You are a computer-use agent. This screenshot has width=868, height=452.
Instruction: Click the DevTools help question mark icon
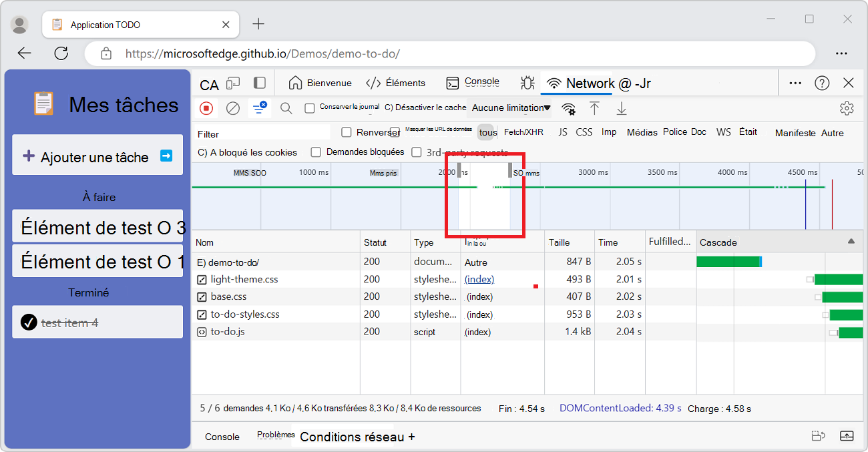tap(822, 83)
